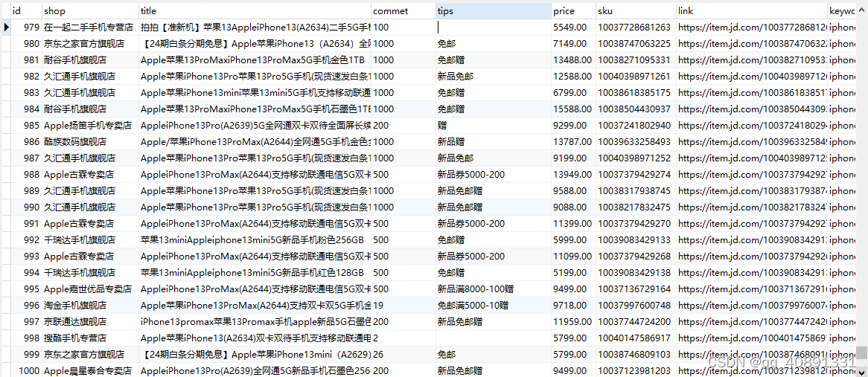
Task: Select shop cell Apple嘉世优品专卖店
Action: click(x=90, y=289)
